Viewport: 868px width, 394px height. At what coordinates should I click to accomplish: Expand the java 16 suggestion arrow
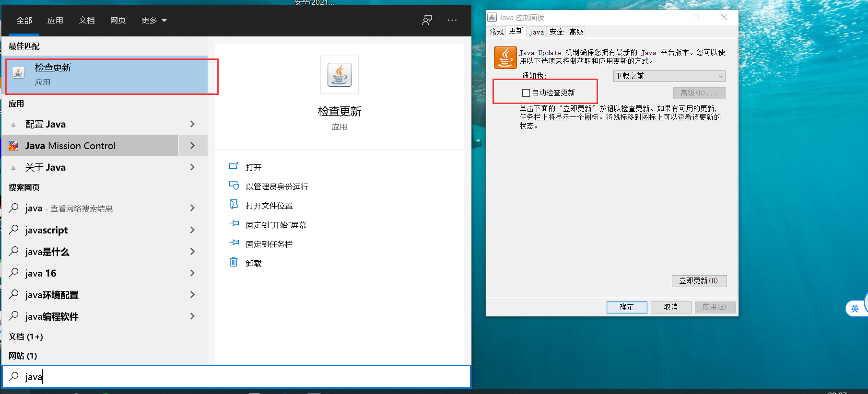192,273
